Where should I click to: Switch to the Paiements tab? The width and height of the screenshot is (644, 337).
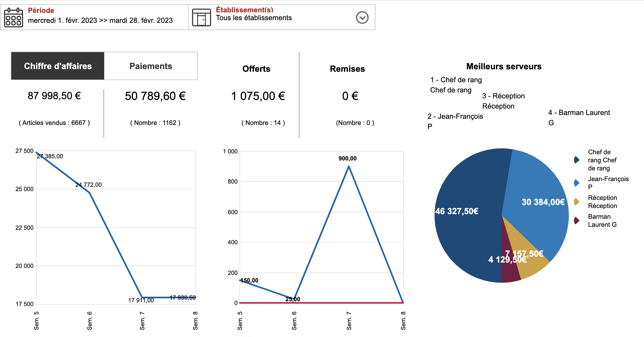point(151,66)
